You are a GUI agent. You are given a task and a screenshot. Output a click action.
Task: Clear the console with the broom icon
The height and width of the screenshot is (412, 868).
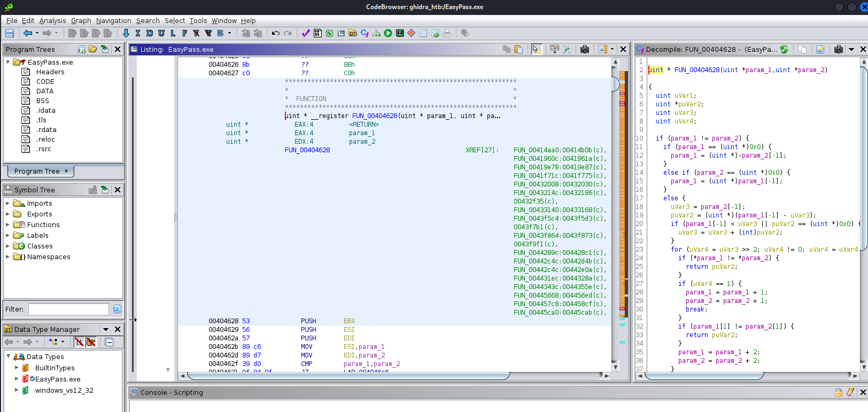click(850, 392)
